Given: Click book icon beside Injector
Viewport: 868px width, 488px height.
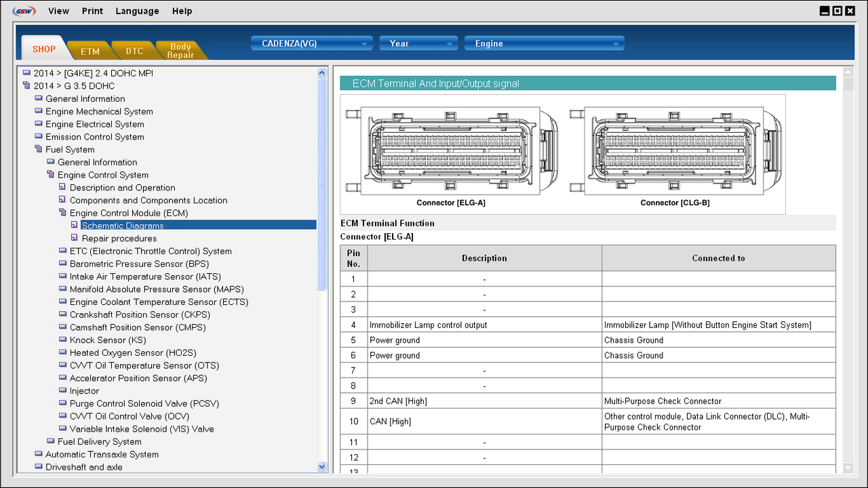Looking at the screenshot, I should pyautogui.click(x=63, y=391).
